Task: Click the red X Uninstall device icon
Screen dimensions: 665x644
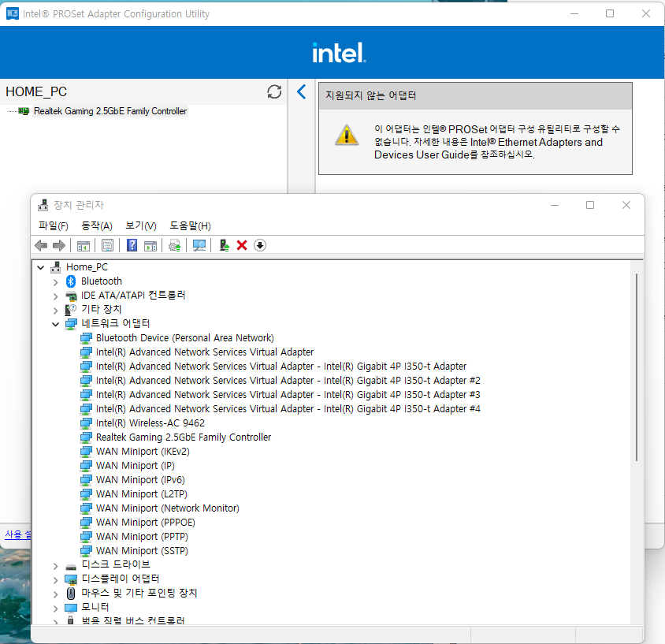Action: click(242, 245)
